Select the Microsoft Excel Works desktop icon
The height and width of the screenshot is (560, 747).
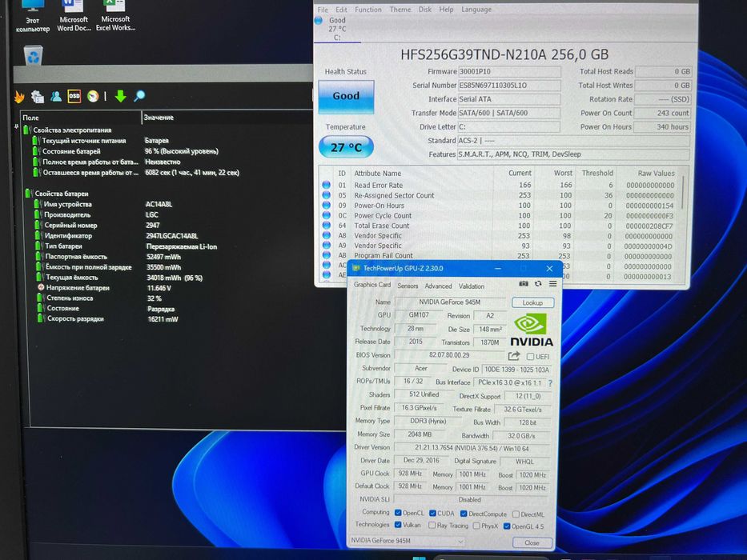coord(115,15)
